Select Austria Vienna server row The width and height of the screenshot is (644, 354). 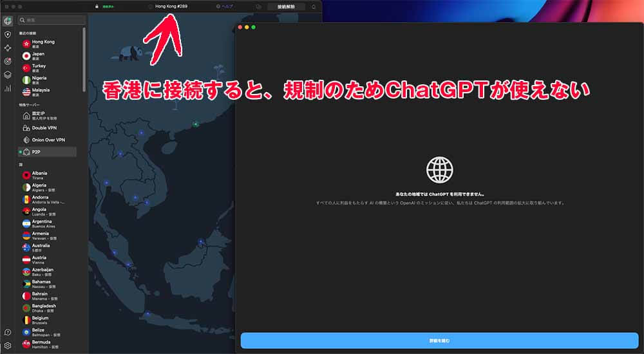coord(47,260)
